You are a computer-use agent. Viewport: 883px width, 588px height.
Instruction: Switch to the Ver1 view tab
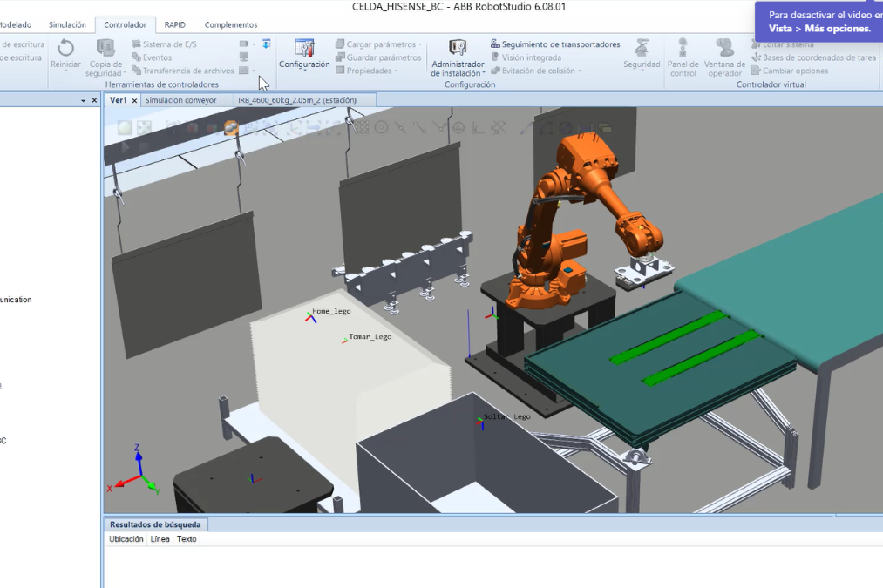119,100
